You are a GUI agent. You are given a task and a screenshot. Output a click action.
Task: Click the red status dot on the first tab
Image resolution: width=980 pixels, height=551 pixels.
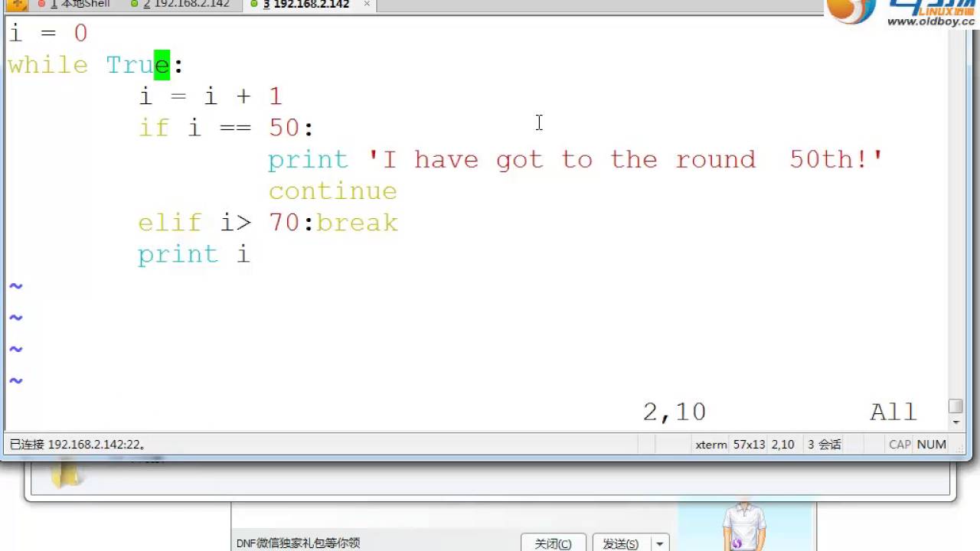[41, 4]
